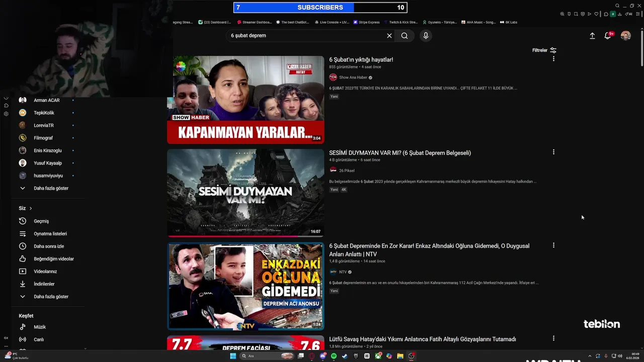Open the 'KAPANMAYAN YARALAR' video thumbnail
The image size is (644, 362).
pyautogui.click(x=246, y=100)
